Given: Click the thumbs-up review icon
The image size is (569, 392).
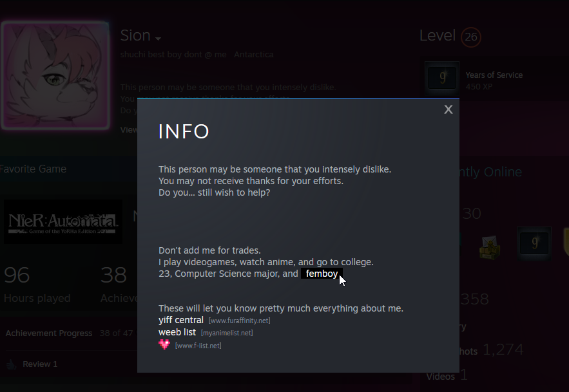Looking at the screenshot, I should [x=11, y=364].
